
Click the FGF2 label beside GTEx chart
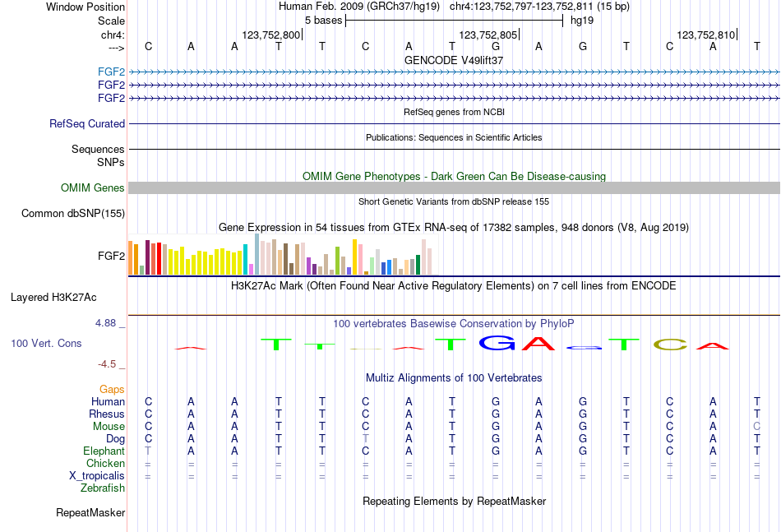[111, 256]
